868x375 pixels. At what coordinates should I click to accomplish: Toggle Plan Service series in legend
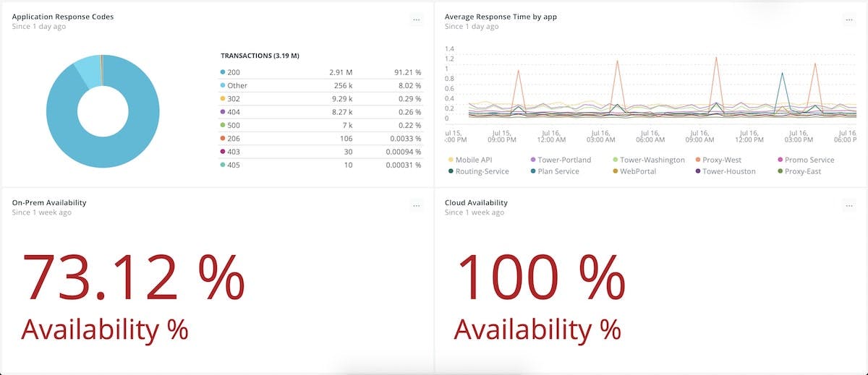click(x=556, y=171)
